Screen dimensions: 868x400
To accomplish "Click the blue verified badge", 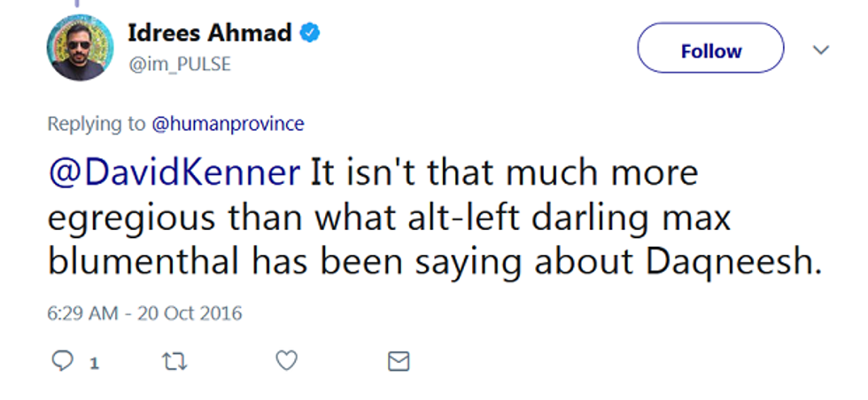I will 310,34.
